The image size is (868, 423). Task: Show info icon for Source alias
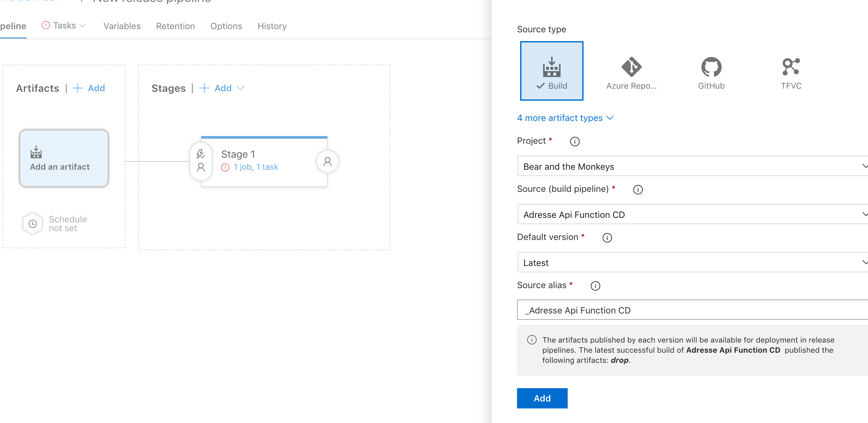click(595, 286)
